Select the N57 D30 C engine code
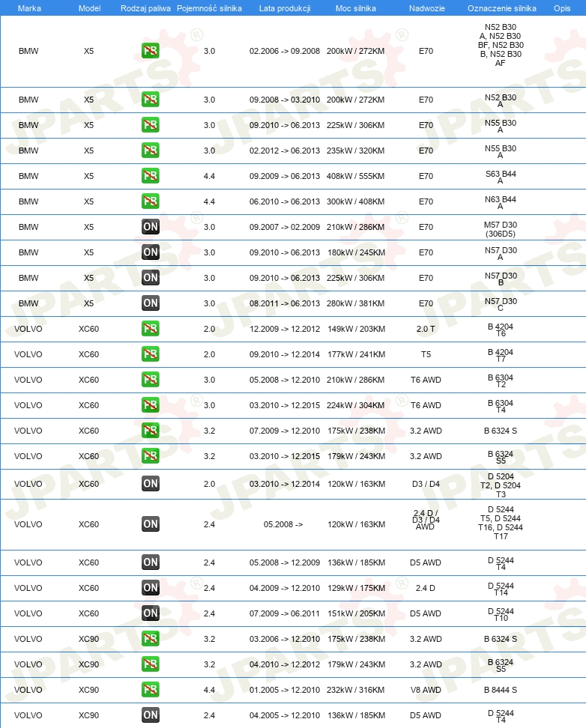The width and height of the screenshot is (586, 728). [501, 304]
